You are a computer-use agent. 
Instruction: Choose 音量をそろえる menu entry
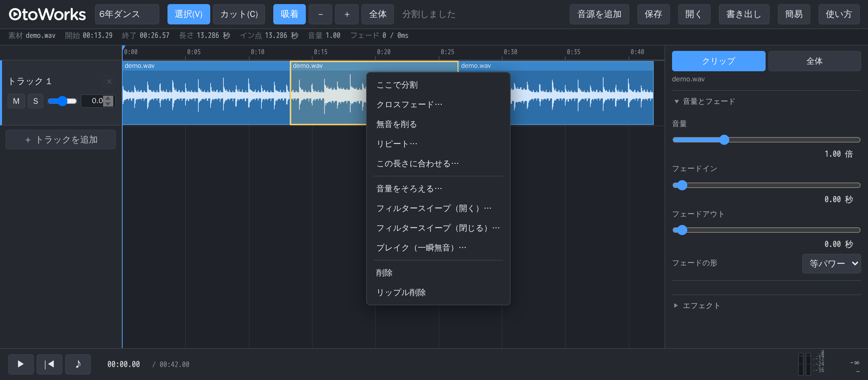(x=438, y=189)
